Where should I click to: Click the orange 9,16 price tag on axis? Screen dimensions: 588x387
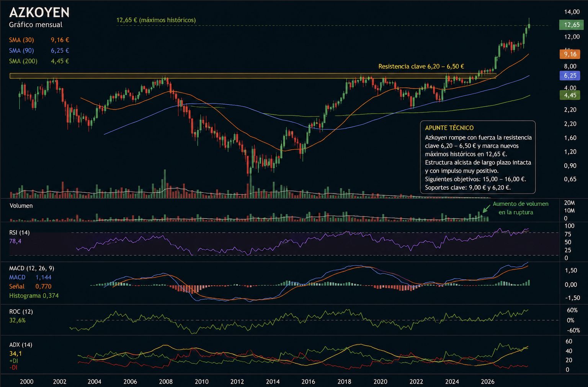(570, 54)
